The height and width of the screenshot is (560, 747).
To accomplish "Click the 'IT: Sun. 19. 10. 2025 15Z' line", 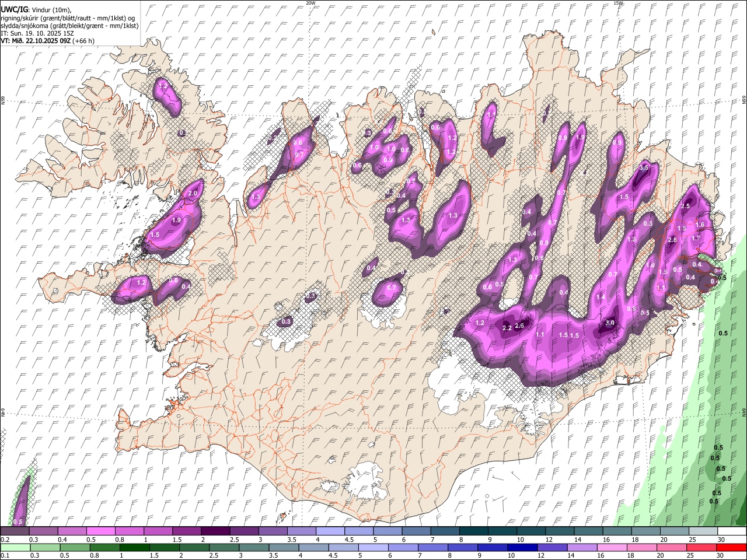I will click(37, 33).
